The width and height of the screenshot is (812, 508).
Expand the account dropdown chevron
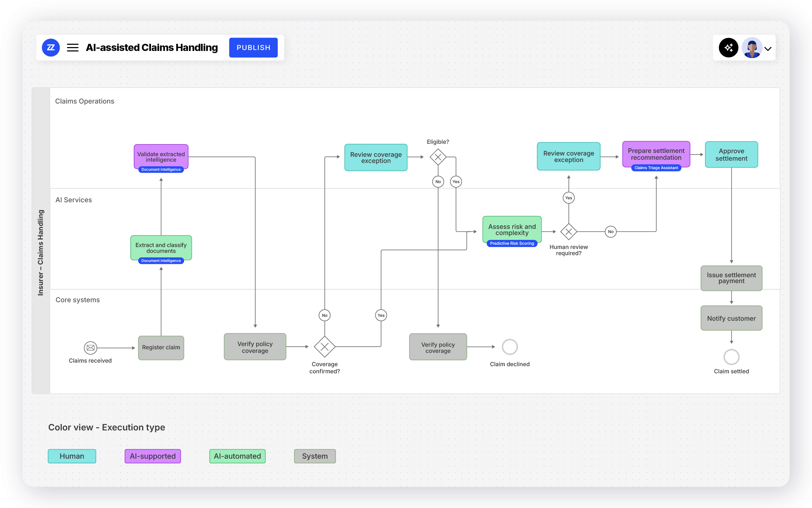coord(768,49)
